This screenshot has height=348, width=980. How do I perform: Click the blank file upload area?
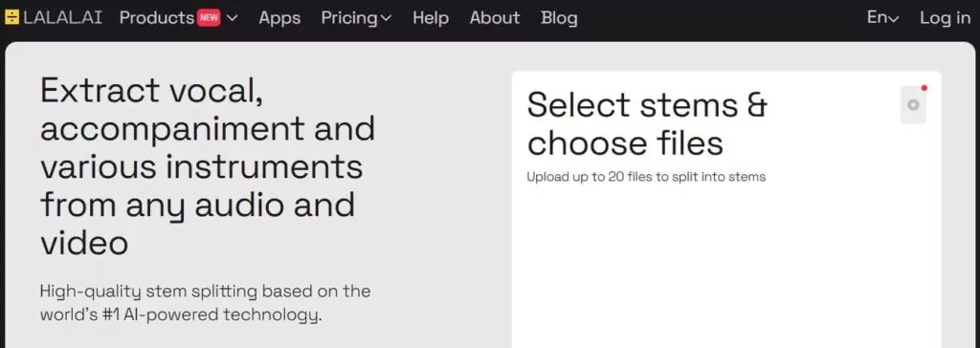tap(726, 269)
